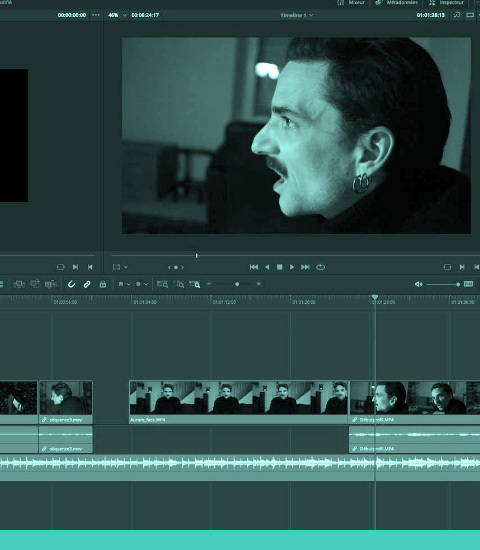This screenshot has width=480, height=550.
Task: Click ruler mark 01:00:56:00
Action: point(65,302)
